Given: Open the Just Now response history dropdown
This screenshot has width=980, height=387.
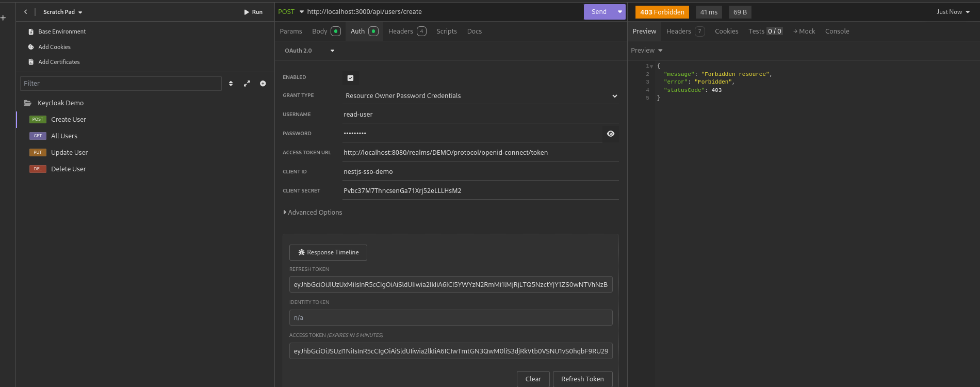Looking at the screenshot, I should click(x=953, y=12).
